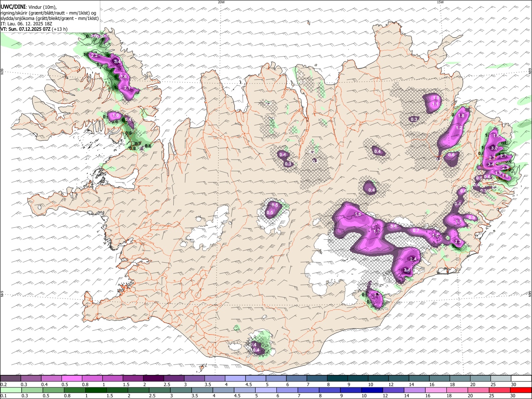Image resolution: width=532 pixels, height=399 pixels.
Task: Click the 'slydda/snjókoma' legend description line
Action: pyautogui.click(x=49, y=18)
